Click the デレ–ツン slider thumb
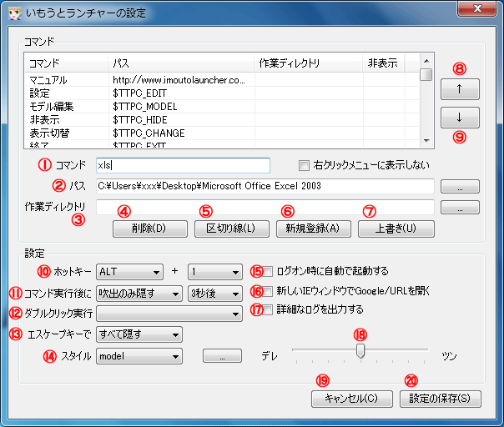Screen dimensions: 504x427 360,351
